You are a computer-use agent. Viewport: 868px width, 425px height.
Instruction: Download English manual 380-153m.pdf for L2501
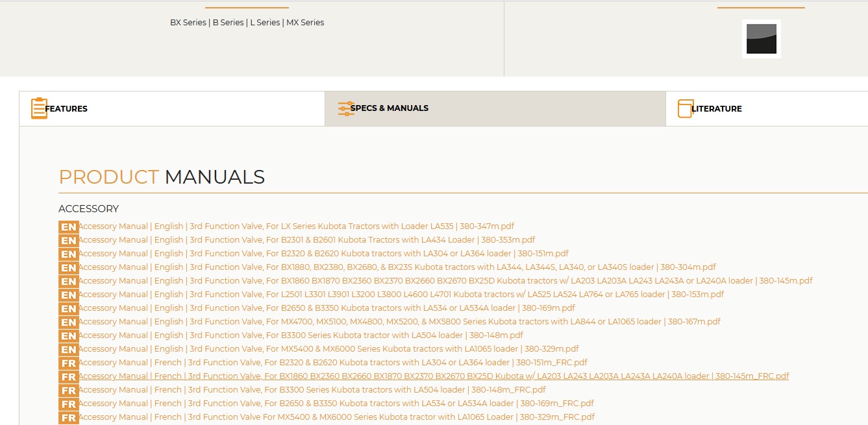click(401, 295)
